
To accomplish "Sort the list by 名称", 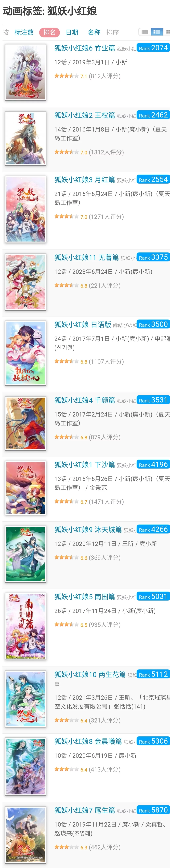I will 94,32.
